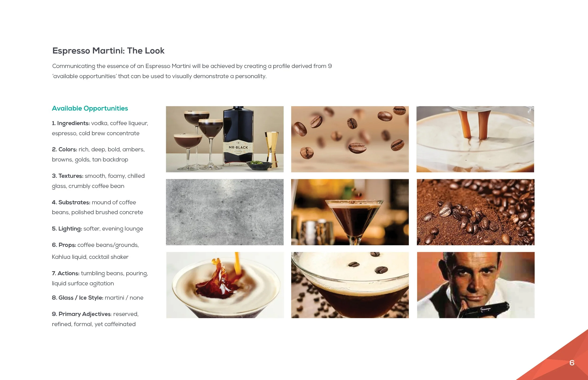Select the tumbling coffee beans image
The image size is (588, 380).
(350, 139)
